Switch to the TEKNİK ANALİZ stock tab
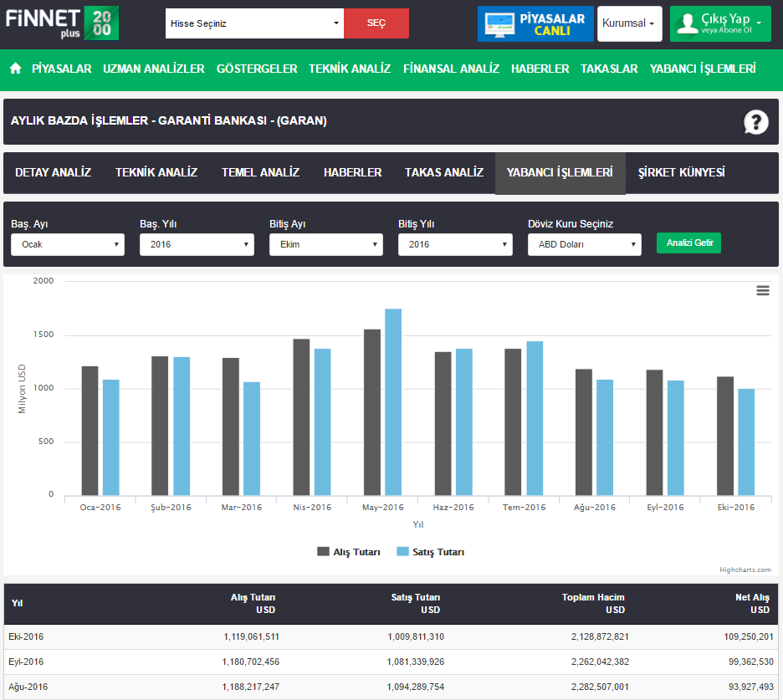This screenshot has width=783, height=700. pos(156,173)
